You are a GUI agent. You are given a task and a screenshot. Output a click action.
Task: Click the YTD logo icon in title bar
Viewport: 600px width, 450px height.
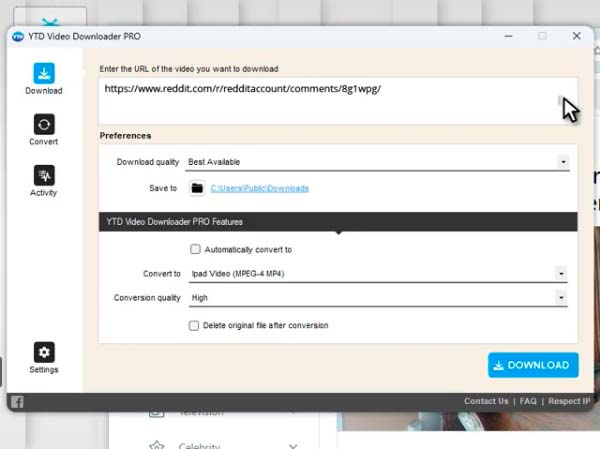[18, 36]
